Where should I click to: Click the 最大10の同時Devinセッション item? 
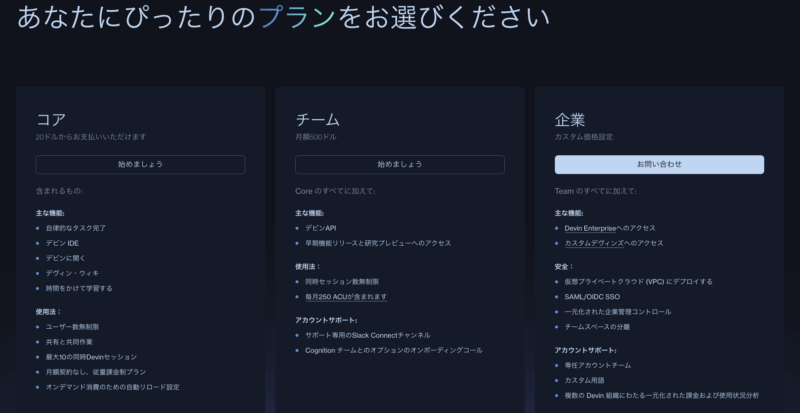[91, 357]
